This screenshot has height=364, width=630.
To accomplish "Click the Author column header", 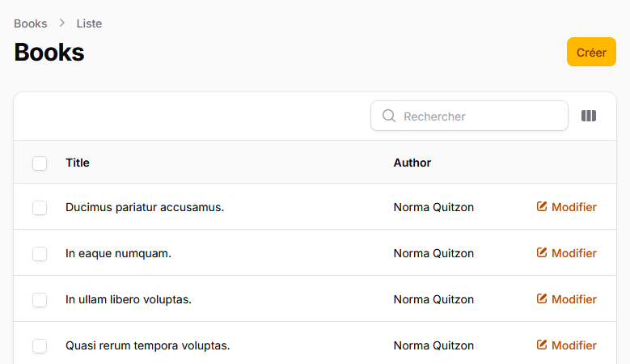I will pos(412,163).
